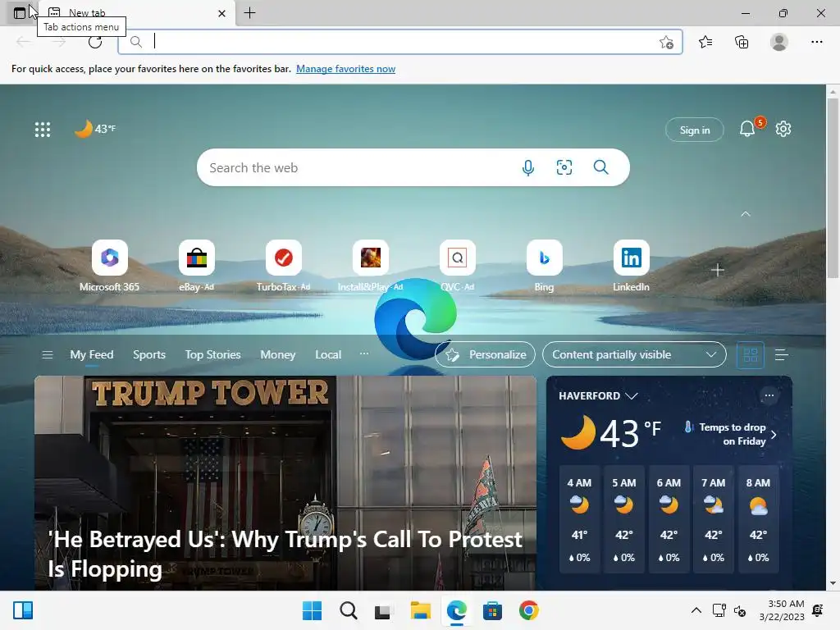Open the browser profile avatar
The height and width of the screenshot is (630, 840).
(779, 42)
